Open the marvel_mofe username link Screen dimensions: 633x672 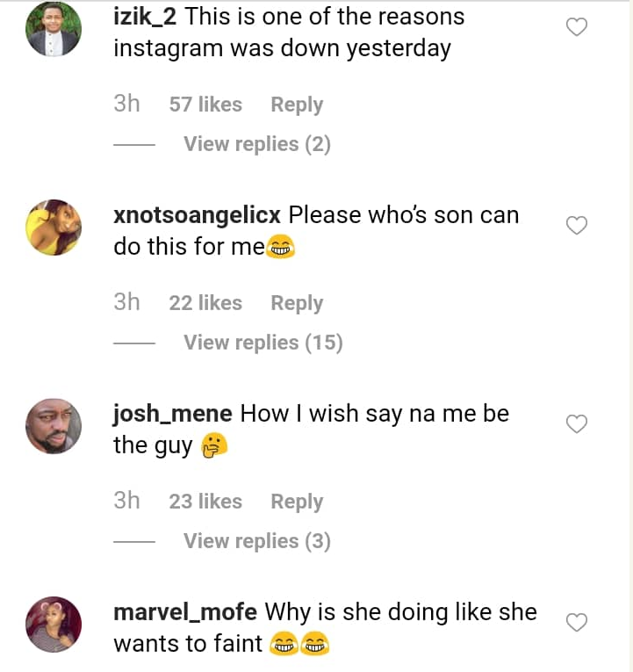[x=185, y=612]
